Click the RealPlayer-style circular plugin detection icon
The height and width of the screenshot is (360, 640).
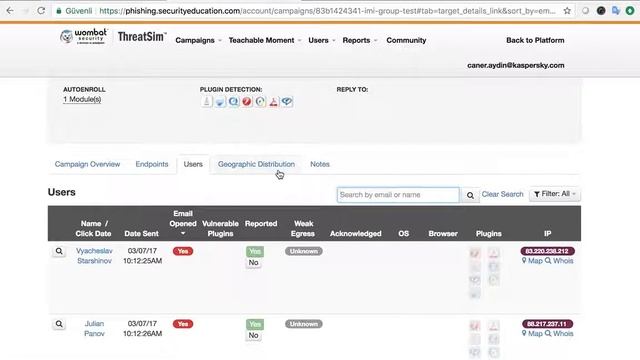click(x=260, y=101)
